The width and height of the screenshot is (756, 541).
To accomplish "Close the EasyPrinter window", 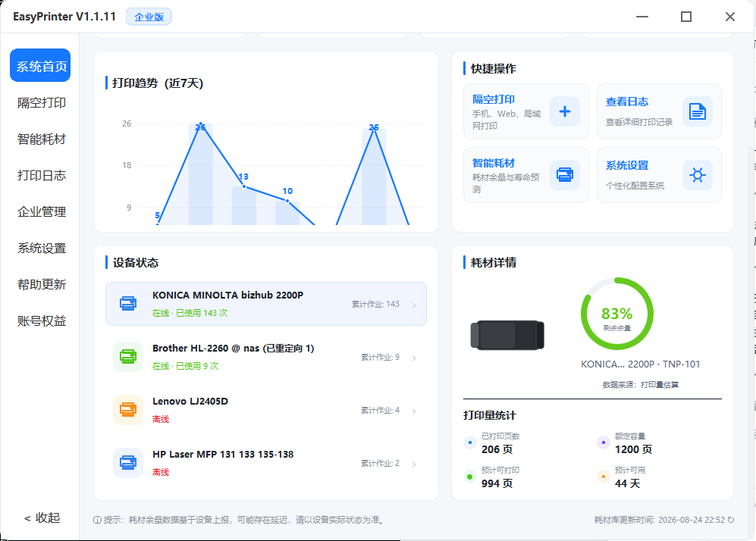I will click(x=730, y=17).
